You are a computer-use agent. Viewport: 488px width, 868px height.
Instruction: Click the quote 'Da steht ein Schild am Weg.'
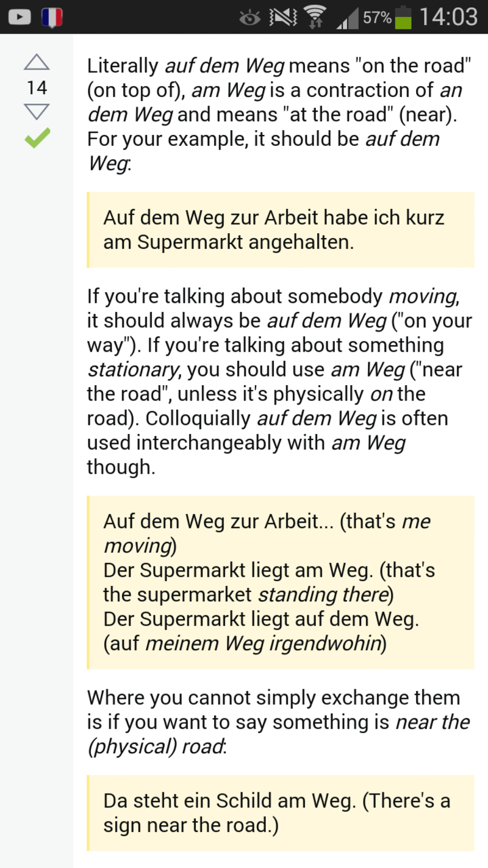(x=229, y=800)
